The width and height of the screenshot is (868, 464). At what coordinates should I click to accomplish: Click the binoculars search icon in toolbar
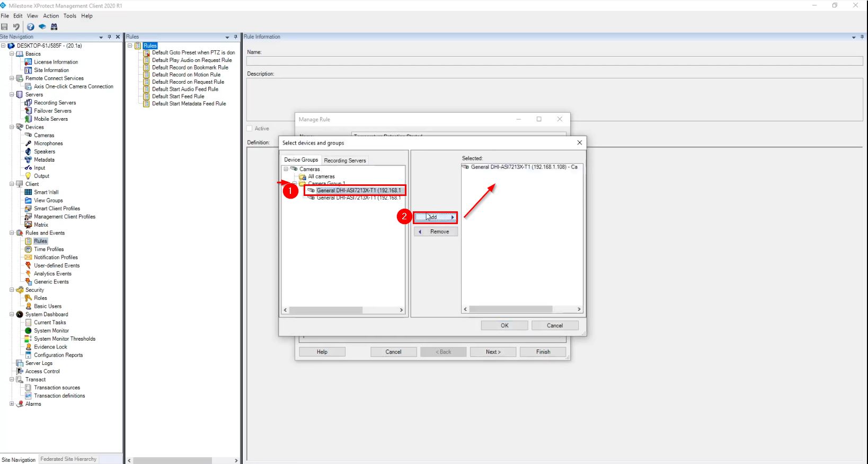[x=54, y=27]
